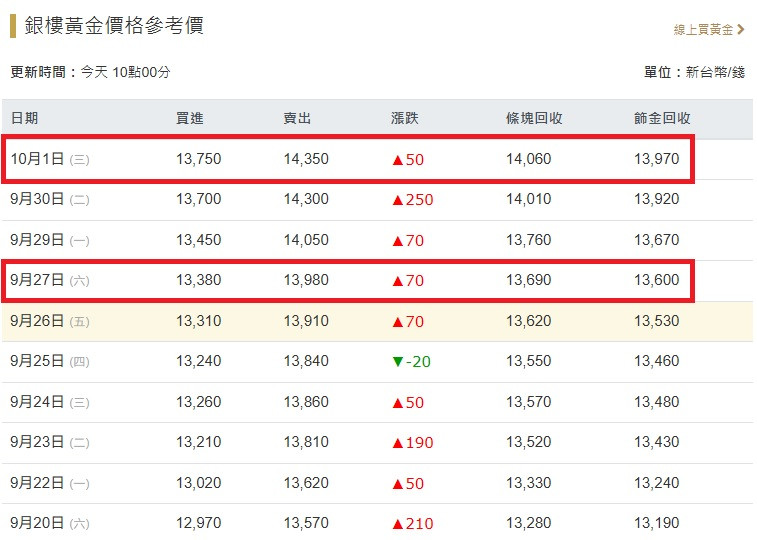
Task: Click the red up triangle in 10月1日 row
Action: click(x=397, y=159)
